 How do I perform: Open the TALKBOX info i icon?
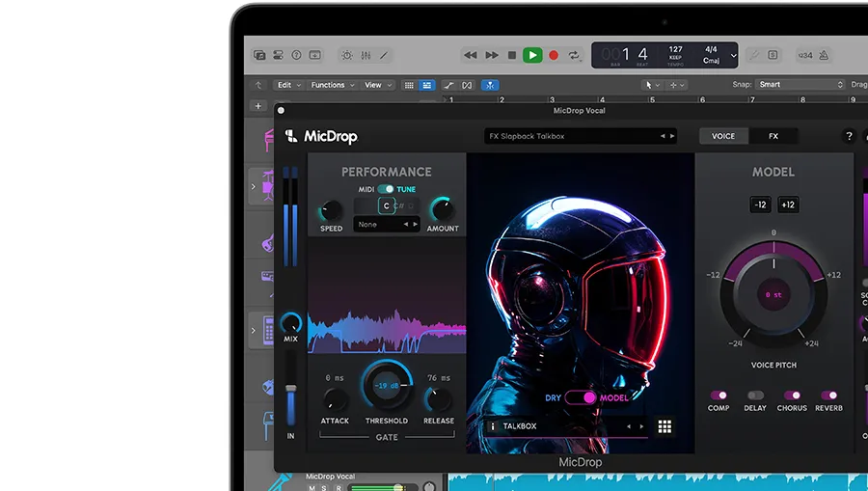coord(492,426)
